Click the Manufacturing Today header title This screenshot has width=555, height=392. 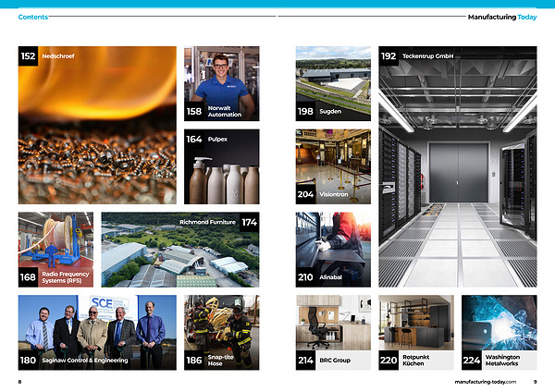click(502, 17)
